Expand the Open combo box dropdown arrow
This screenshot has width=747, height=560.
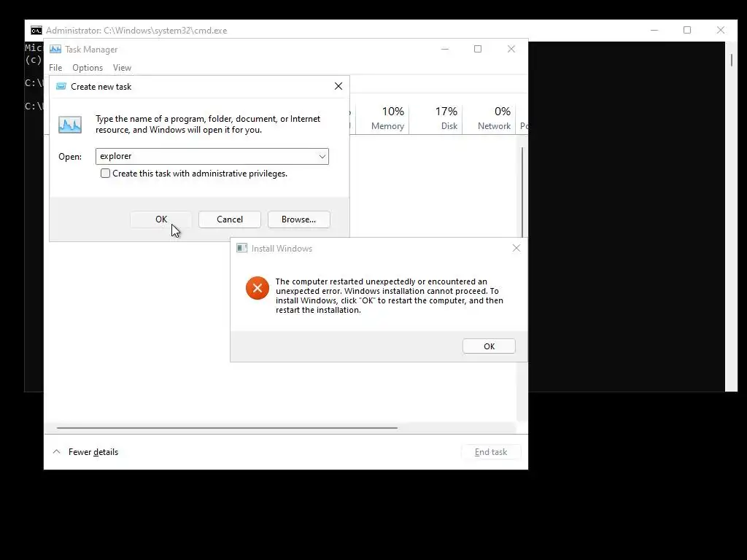(x=322, y=156)
